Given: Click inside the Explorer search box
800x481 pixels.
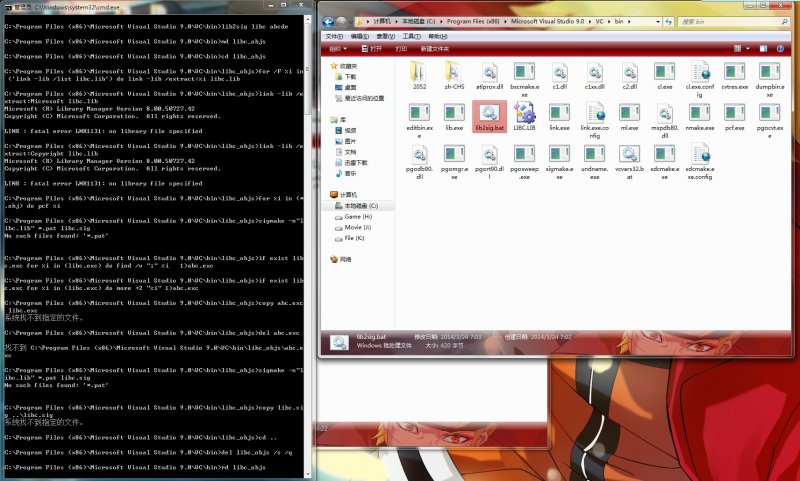Looking at the screenshot, I should 734,22.
